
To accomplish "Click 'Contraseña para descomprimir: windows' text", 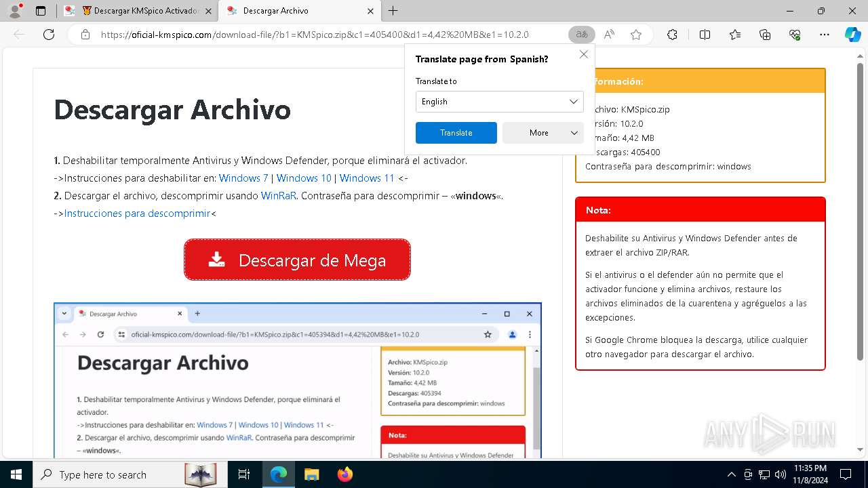I will point(668,166).
